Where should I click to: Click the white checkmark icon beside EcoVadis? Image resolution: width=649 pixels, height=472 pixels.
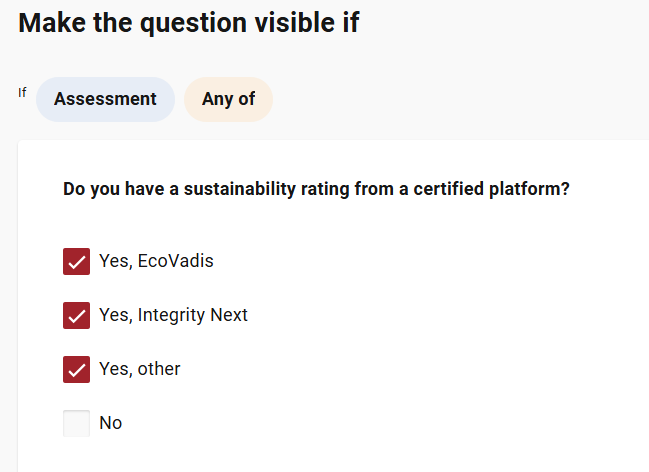pos(76,262)
